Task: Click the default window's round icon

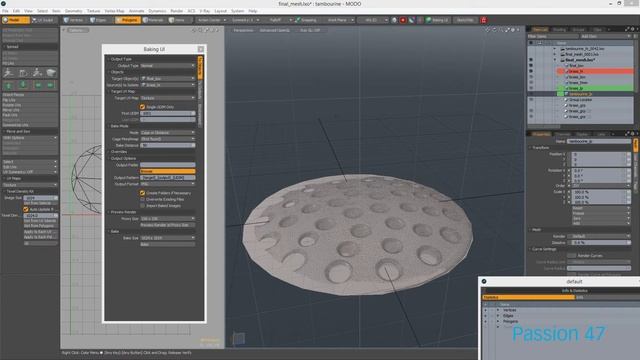Action: (484, 281)
